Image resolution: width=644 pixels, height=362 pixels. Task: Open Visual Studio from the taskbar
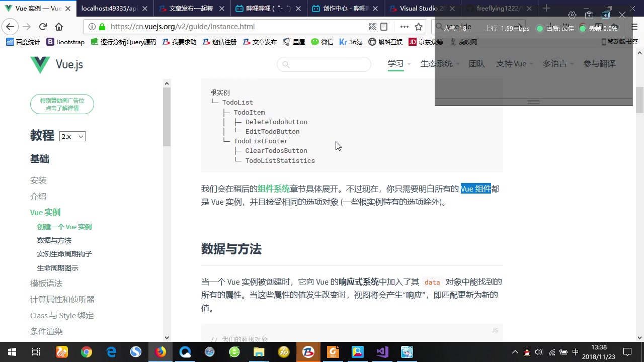382,352
